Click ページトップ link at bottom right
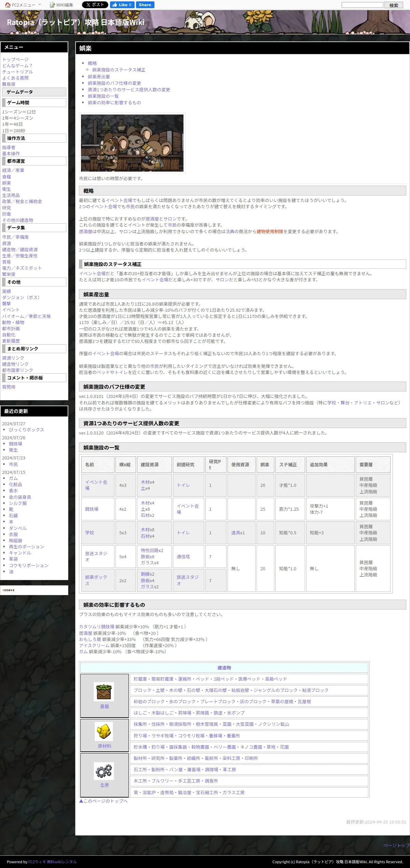Image resolution: width=410 pixels, height=868 pixels. pos(396,845)
